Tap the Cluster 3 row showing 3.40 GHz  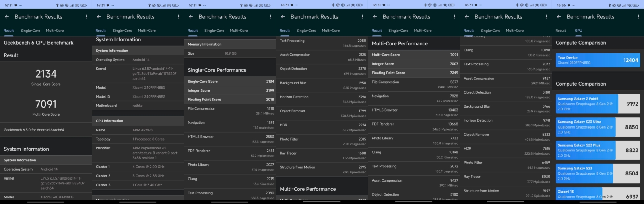pos(138,185)
